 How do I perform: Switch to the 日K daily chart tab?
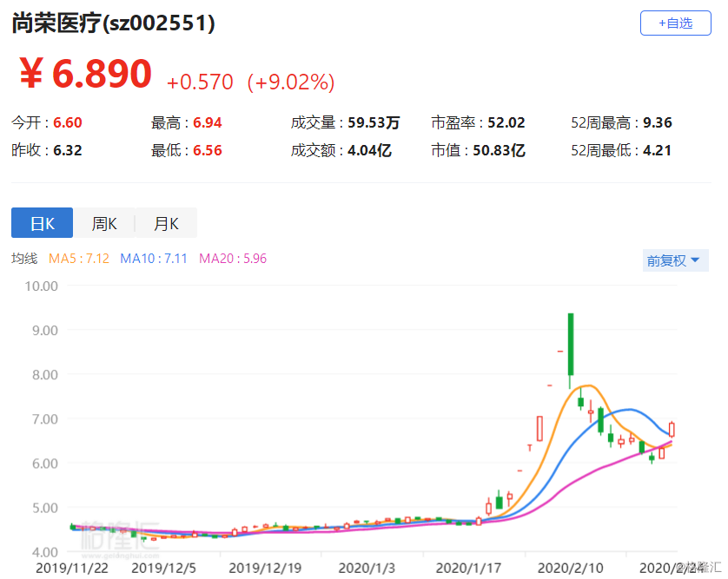point(43,223)
